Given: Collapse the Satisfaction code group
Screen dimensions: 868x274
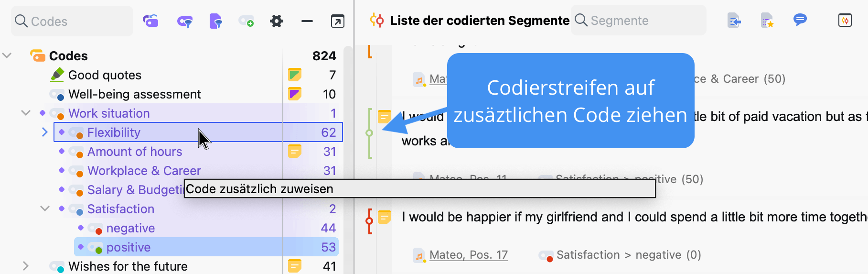Looking at the screenshot, I should pos(45,209).
